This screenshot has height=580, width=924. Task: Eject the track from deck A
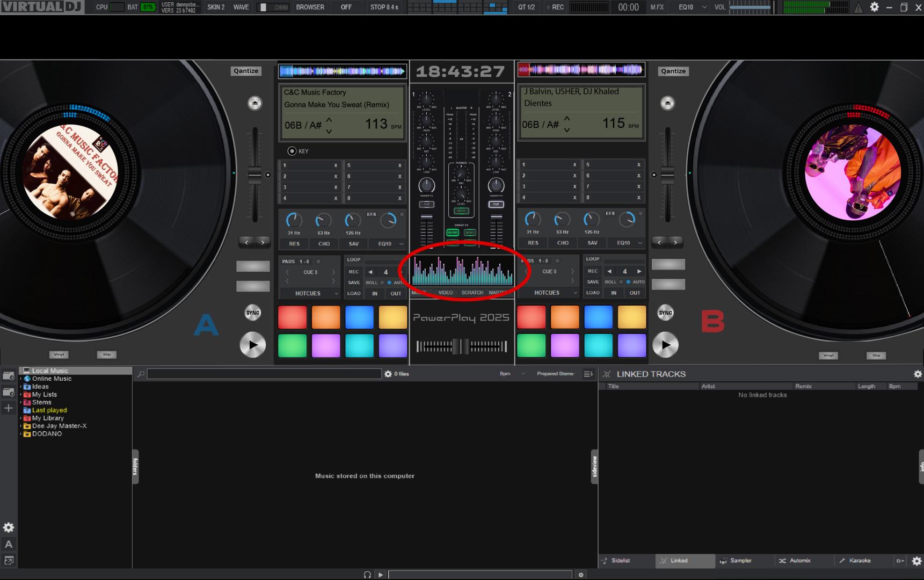point(255,103)
